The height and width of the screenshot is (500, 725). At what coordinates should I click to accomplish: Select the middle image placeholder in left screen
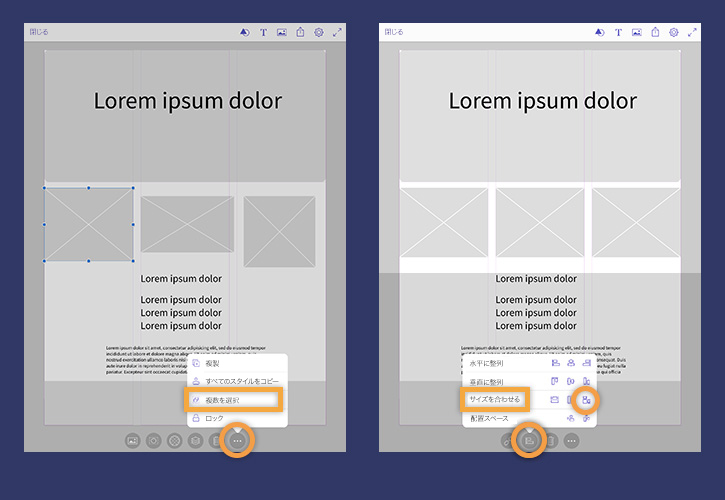point(187,224)
